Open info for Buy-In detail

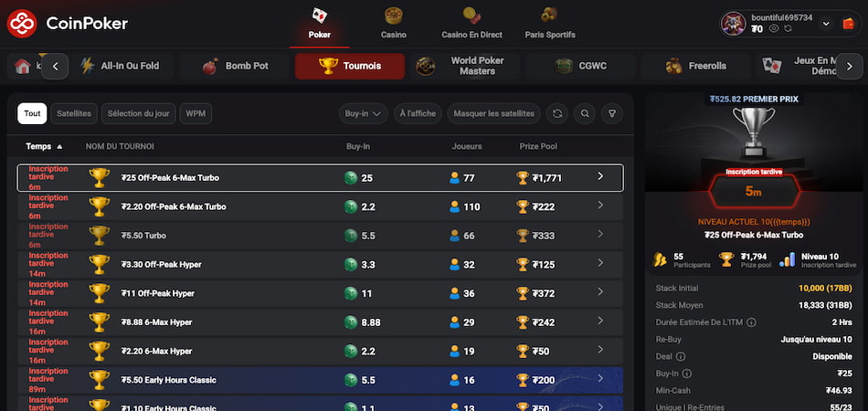(687, 373)
